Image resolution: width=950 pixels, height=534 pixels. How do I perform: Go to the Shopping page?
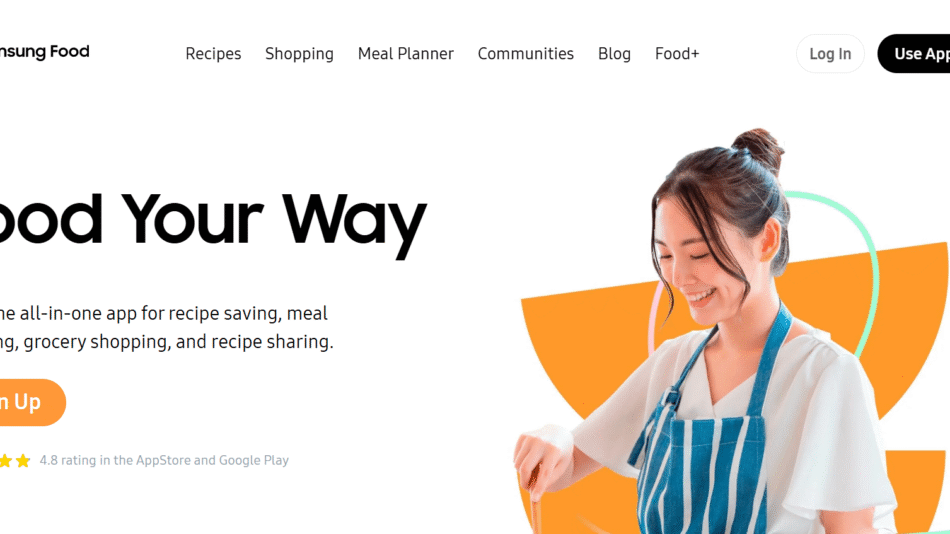[299, 54]
